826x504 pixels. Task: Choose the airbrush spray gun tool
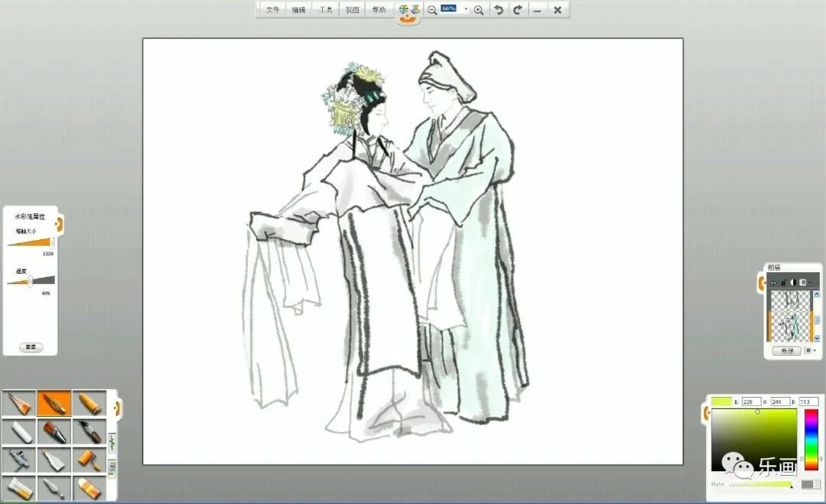click(18, 459)
